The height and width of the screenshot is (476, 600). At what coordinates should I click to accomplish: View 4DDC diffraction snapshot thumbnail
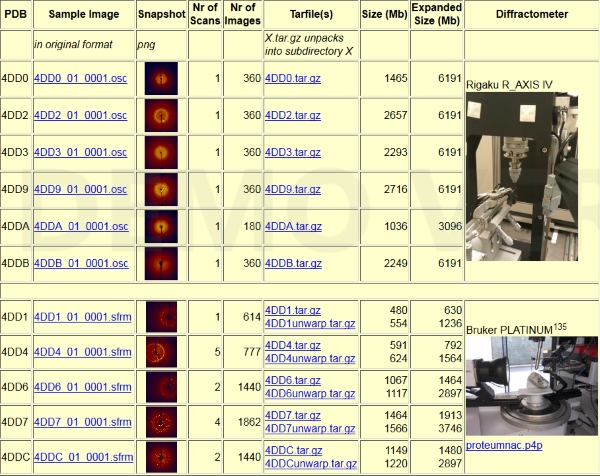[x=161, y=457]
